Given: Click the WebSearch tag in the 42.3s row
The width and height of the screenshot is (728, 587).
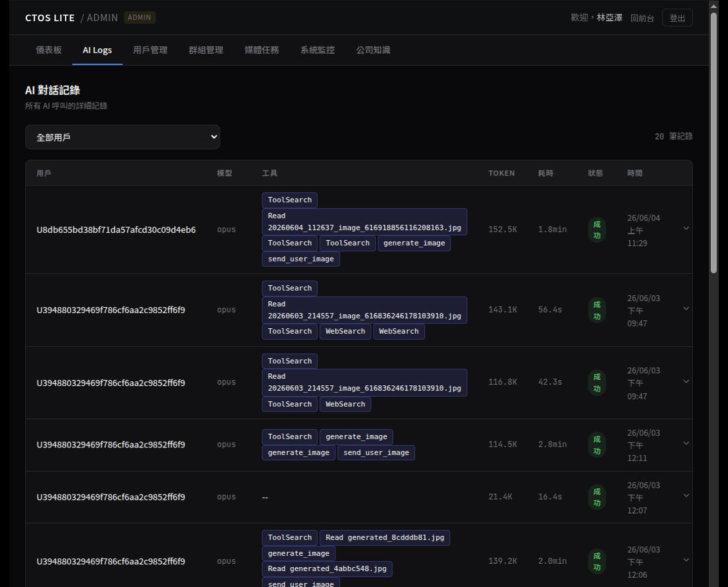Looking at the screenshot, I should coord(345,404).
